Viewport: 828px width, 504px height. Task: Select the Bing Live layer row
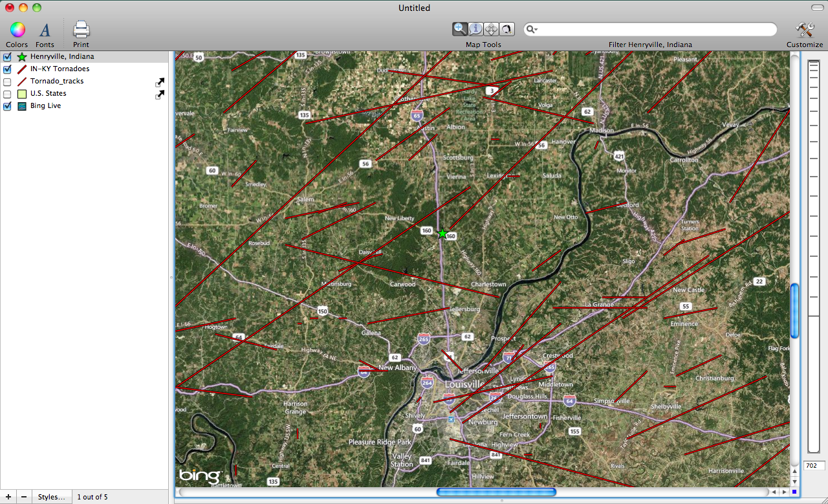[x=45, y=106]
